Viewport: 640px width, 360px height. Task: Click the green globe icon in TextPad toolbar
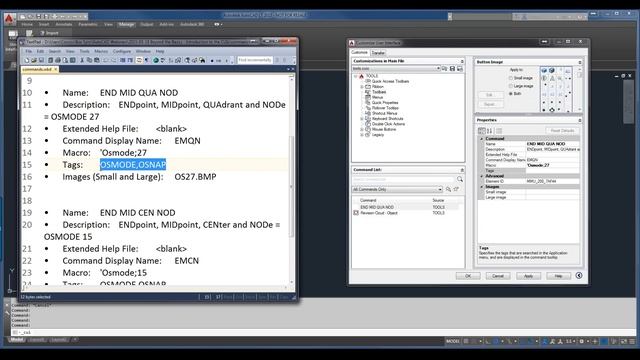[156, 60]
